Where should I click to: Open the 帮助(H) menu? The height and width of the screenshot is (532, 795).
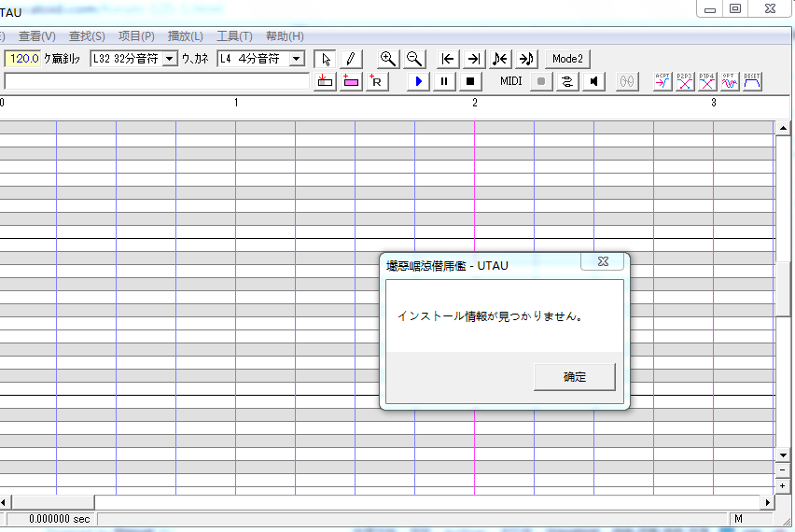(x=285, y=36)
